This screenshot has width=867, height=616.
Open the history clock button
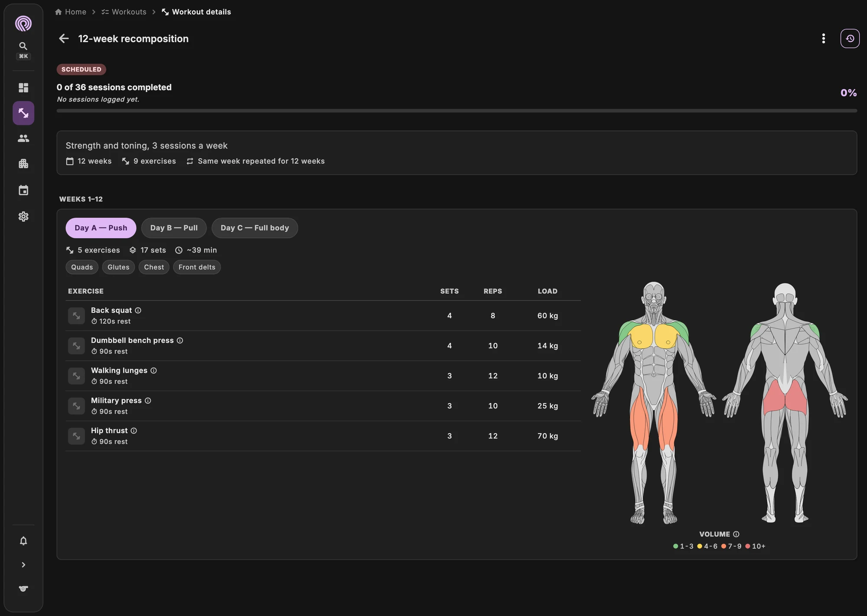tap(850, 39)
